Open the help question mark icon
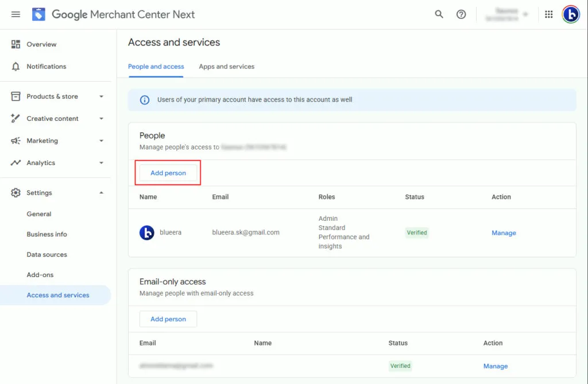The image size is (588, 384). click(x=461, y=14)
